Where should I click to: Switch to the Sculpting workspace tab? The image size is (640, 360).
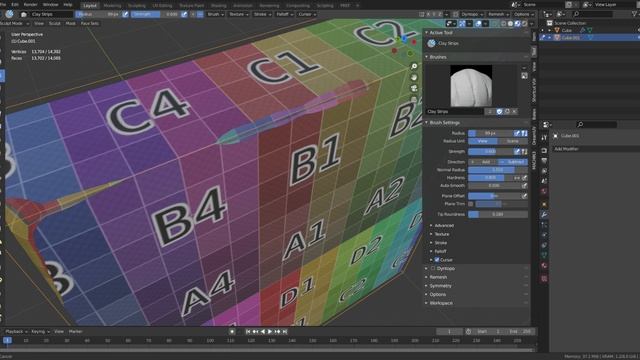[x=136, y=6]
